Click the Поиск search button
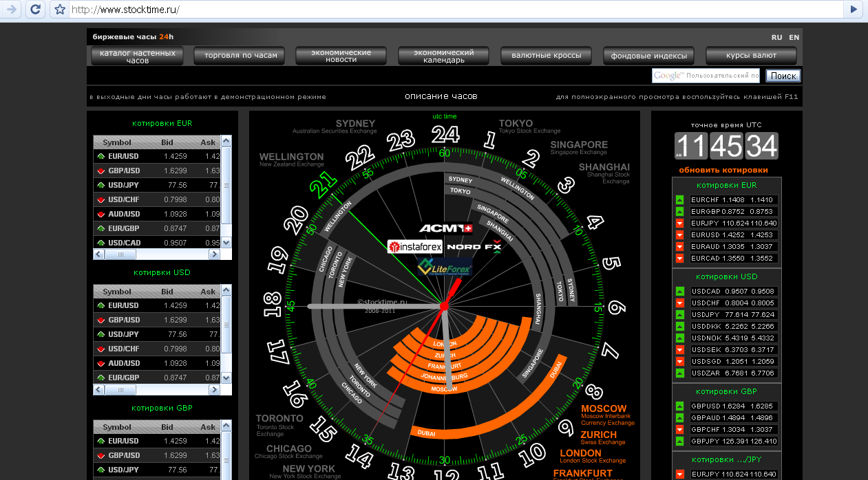Viewport: 868px width, 480px height. (x=783, y=76)
